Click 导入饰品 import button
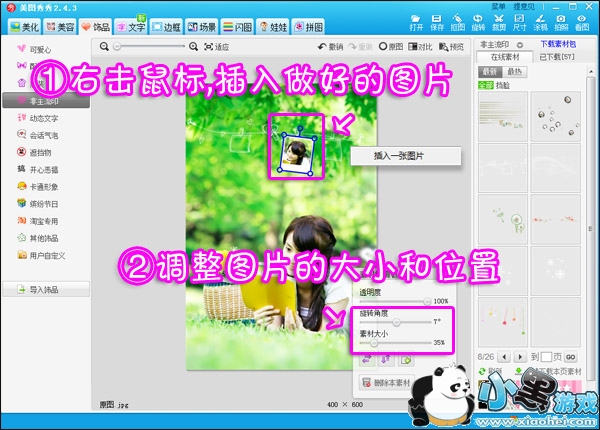Image resolution: width=600 pixels, height=430 pixels. click(43, 291)
